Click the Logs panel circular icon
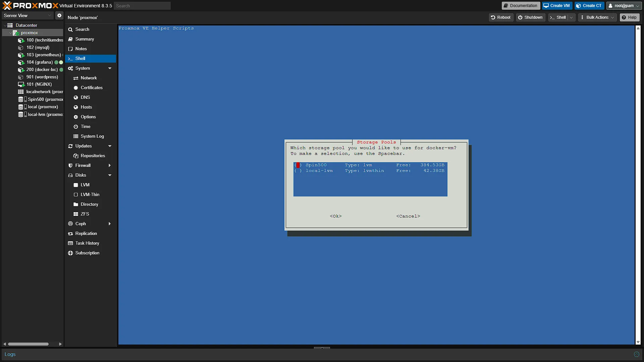644x362 pixels. pos(636,354)
